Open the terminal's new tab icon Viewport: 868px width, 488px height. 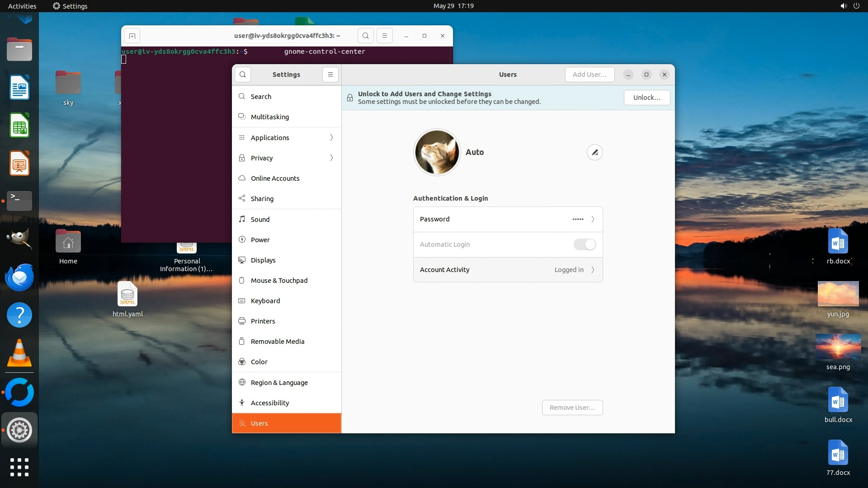(132, 36)
